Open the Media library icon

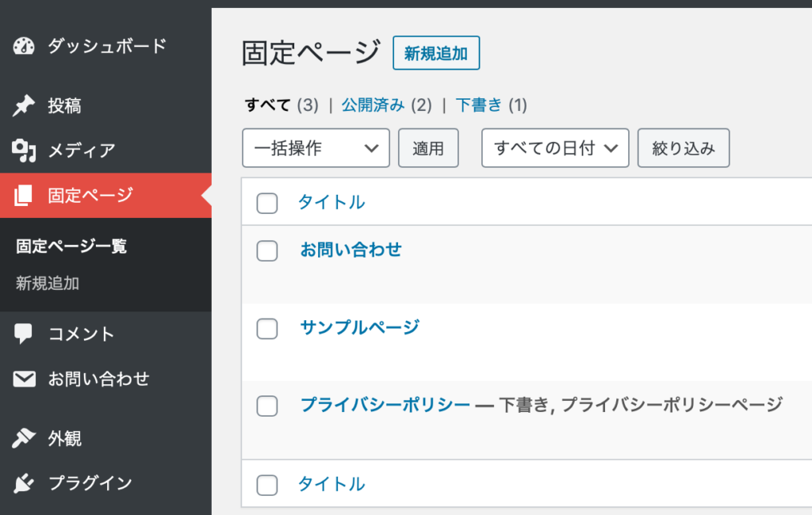click(24, 151)
